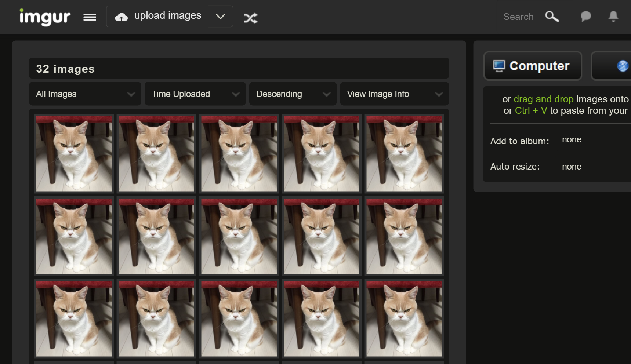Select the first cat thumbnail in second row

[74, 236]
